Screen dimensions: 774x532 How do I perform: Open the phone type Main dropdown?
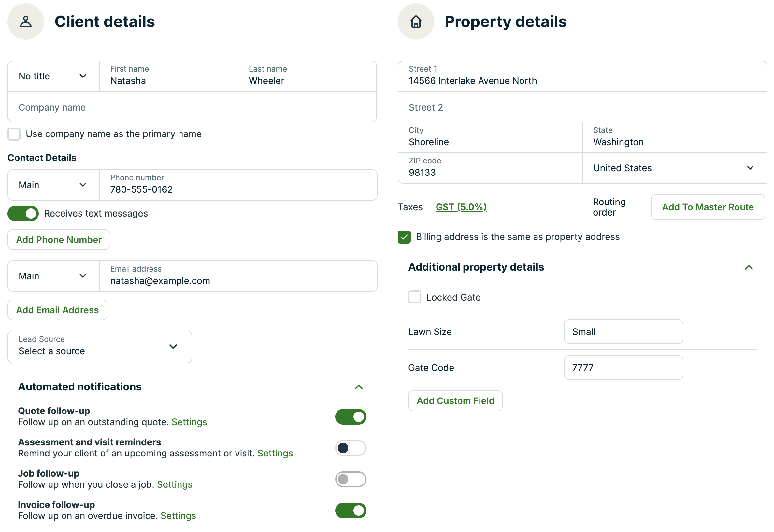[53, 185]
